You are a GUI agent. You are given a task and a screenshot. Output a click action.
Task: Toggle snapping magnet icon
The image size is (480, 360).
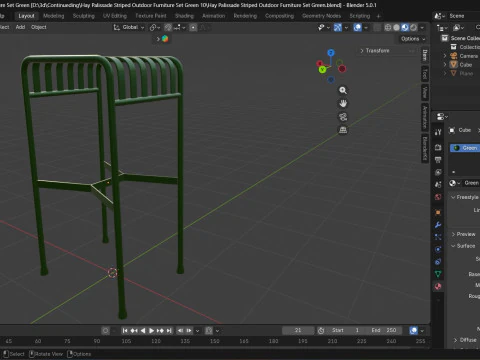(x=168, y=27)
